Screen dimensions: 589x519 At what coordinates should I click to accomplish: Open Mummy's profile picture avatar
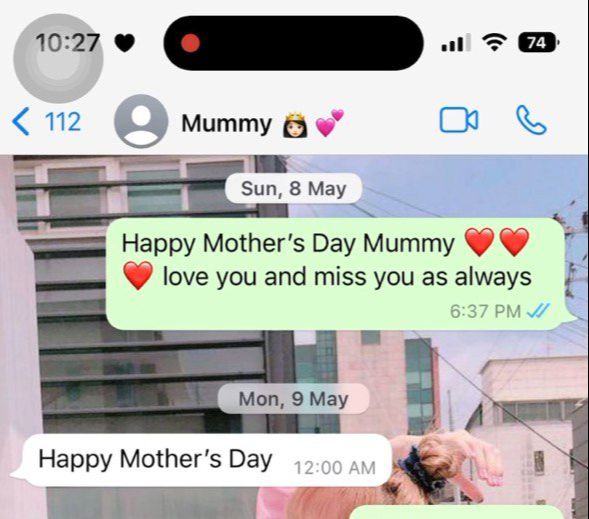point(141,121)
